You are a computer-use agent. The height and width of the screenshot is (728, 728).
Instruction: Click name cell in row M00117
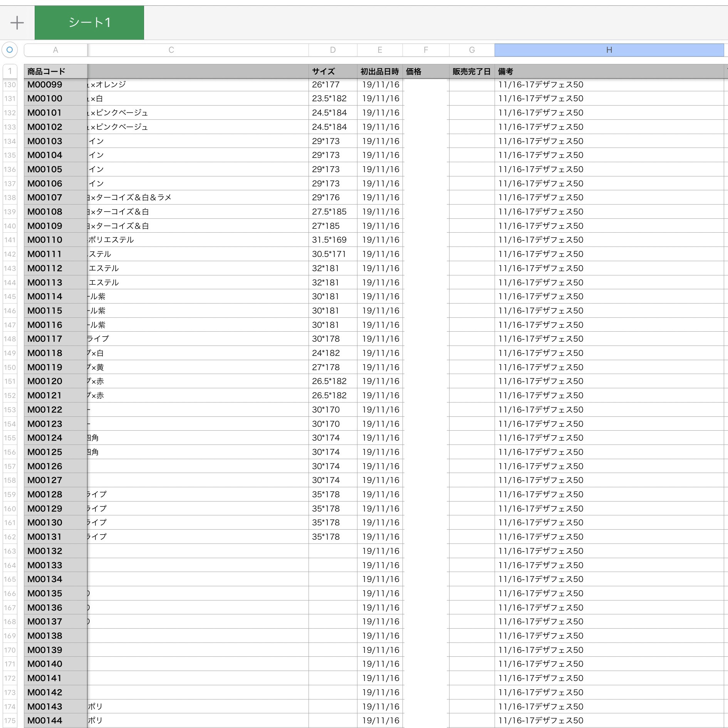click(x=198, y=339)
